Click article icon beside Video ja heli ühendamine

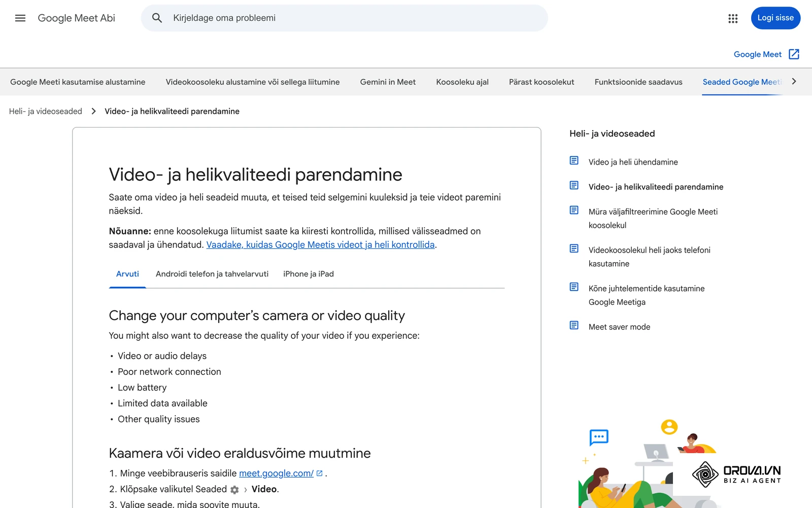[x=574, y=161]
